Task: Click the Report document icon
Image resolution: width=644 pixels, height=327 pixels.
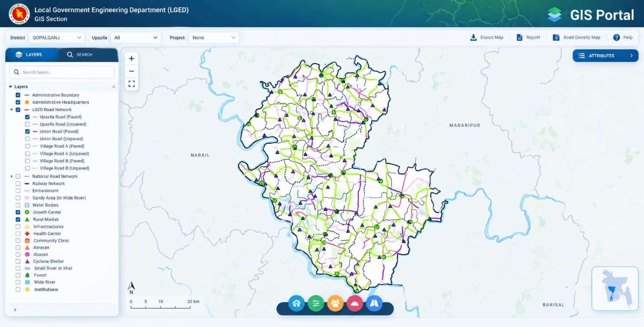Action: pyautogui.click(x=519, y=37)
